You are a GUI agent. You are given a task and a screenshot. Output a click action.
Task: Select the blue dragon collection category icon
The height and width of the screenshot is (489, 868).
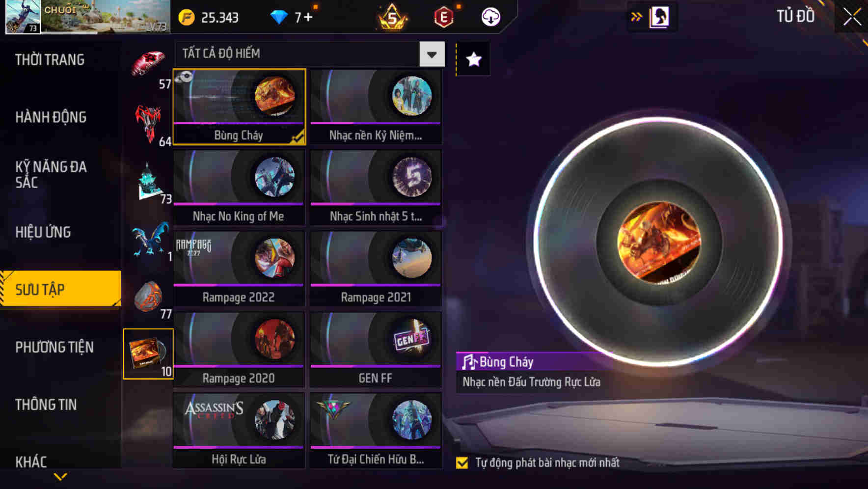150,240
